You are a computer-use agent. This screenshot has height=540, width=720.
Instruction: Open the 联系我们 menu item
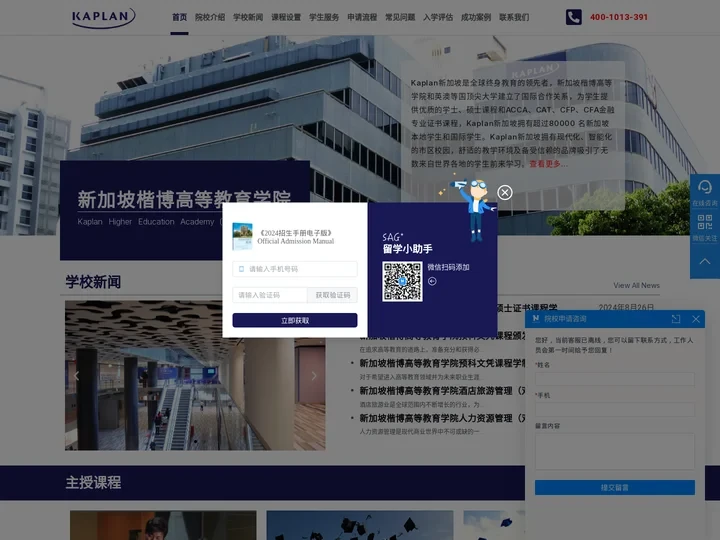pyautogui.click(x=514, y=17)
